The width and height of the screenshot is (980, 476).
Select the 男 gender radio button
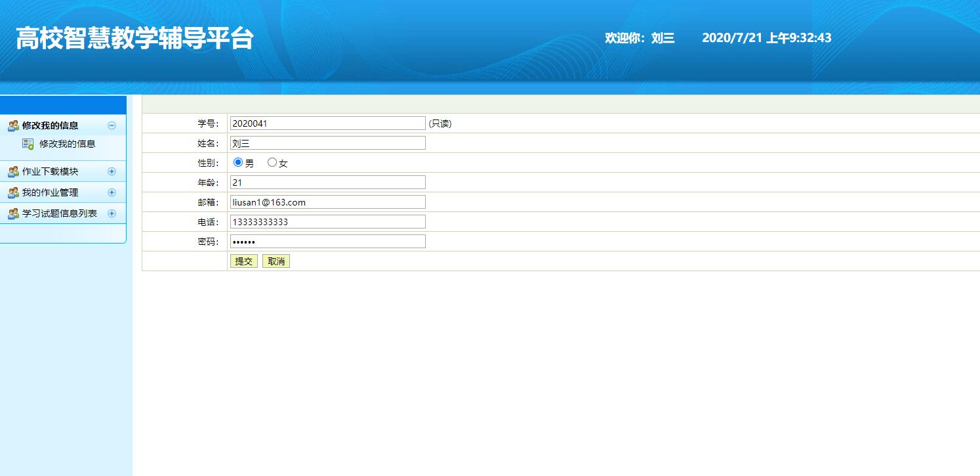pyautogui.click(x=238, y=162)
